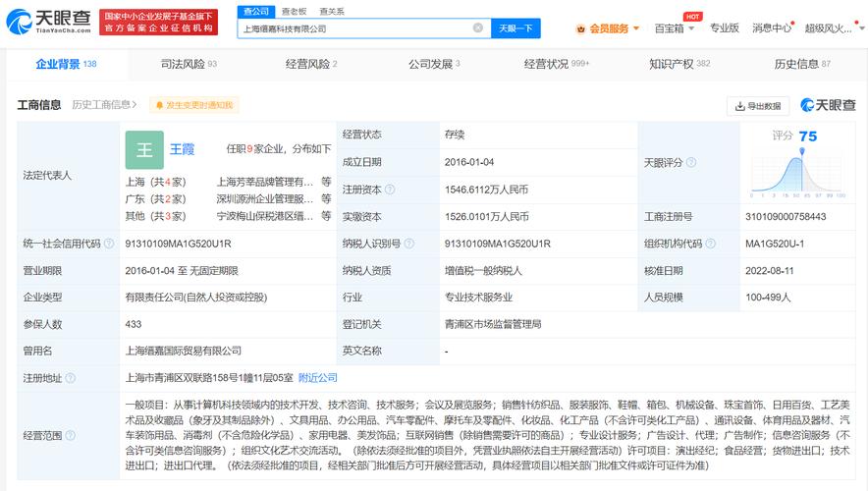Click the 天眼评分 score distribution chart
The image size is (868, 491).
point(805,175)
